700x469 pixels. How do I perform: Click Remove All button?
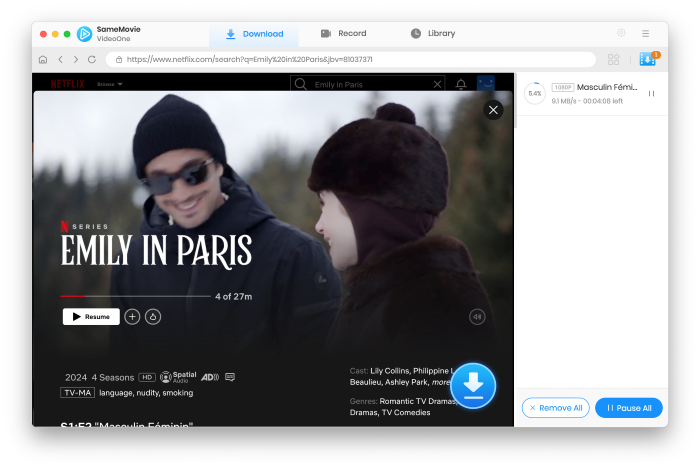click(x=556, y=408)
